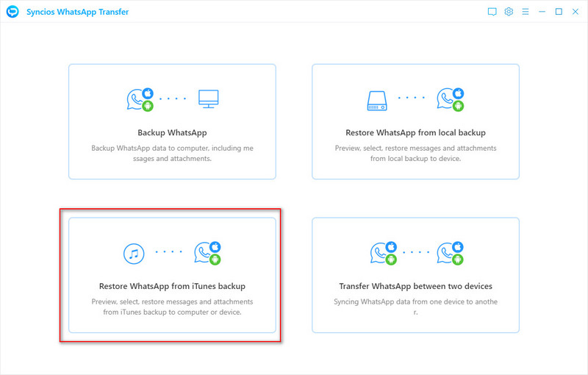Open the feedback message icon in title bar

point(492,12)
